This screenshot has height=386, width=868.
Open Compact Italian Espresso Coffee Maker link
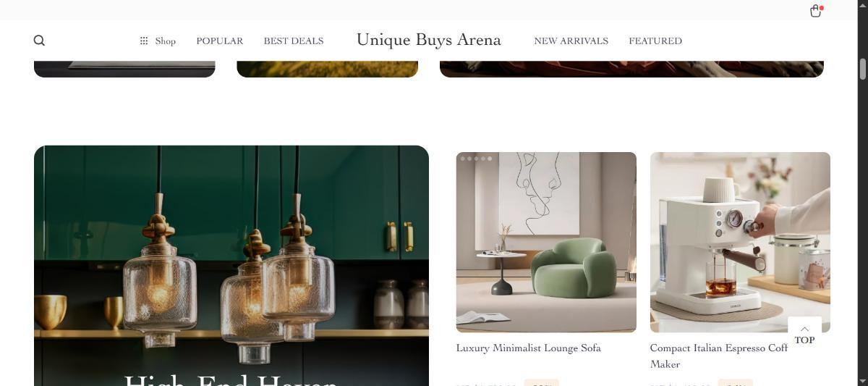[719, 356]
